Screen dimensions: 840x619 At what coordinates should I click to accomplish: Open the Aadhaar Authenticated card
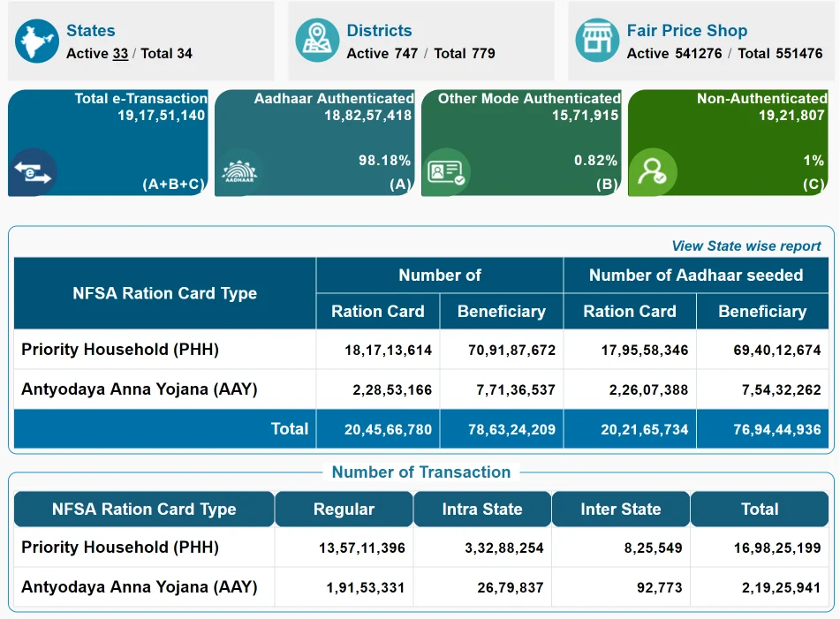pyautogui.click(x=314, y=143)
